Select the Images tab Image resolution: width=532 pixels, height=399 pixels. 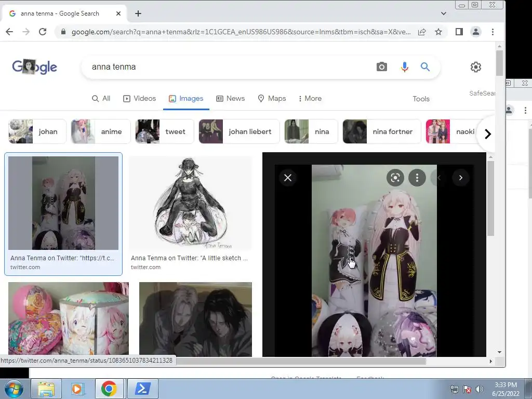point(186,98)
